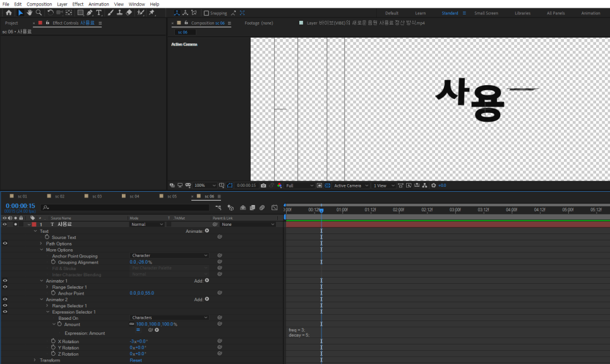The width and height of the screenshot is (610, 364).
Task: Select the Pen tool
Action: (x=90, y=13)
